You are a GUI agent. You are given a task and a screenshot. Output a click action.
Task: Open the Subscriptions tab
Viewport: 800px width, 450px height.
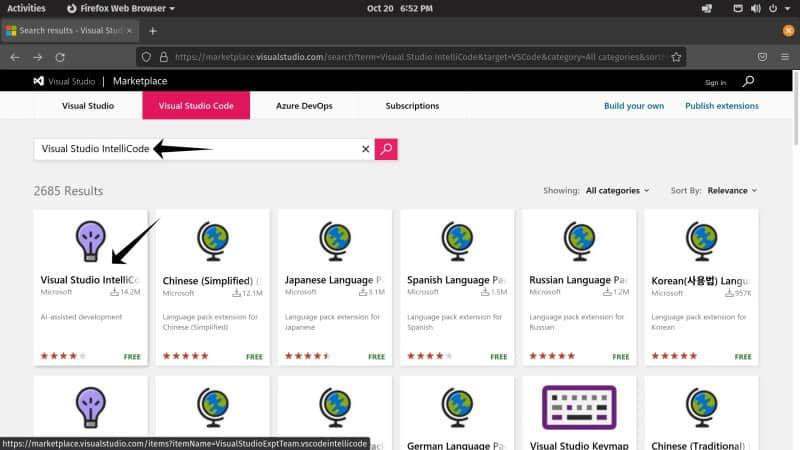tap(412, 106)
